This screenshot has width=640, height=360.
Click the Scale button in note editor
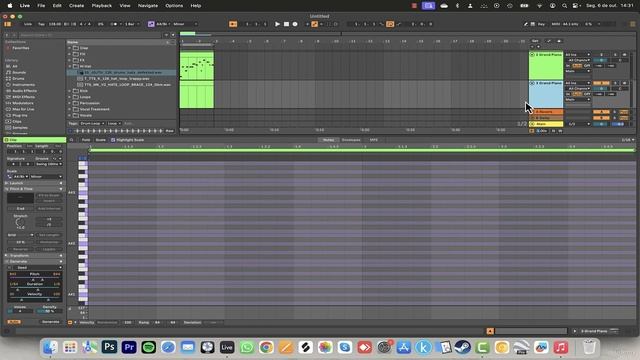(100, 140)
